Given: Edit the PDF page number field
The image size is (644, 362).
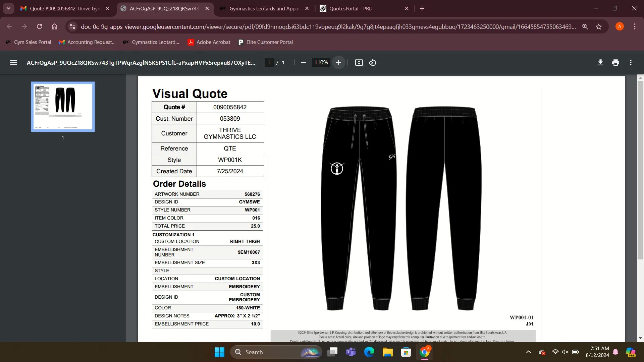Looking at the screenshot, I should pyautogui.click(x=269, y=63).
